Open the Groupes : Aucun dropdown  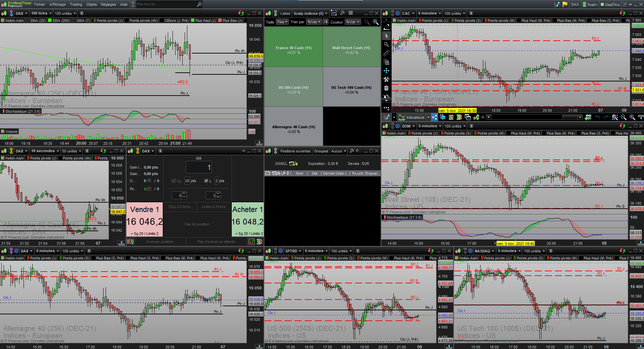(x=330, y=151)
